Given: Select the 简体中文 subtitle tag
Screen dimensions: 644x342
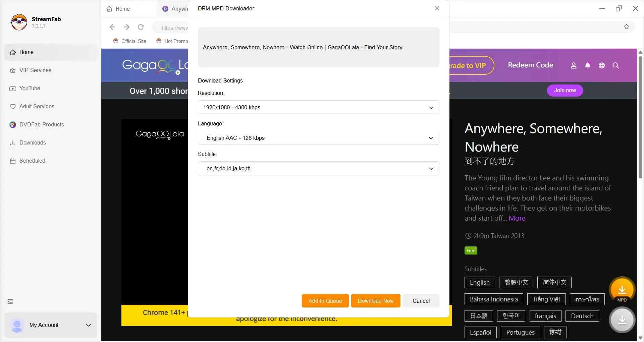Looking at the screenshot, I should point(554,283).
